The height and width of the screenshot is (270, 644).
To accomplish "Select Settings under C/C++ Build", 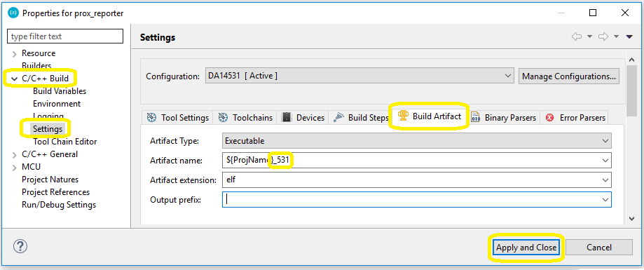I will (48, 129).
